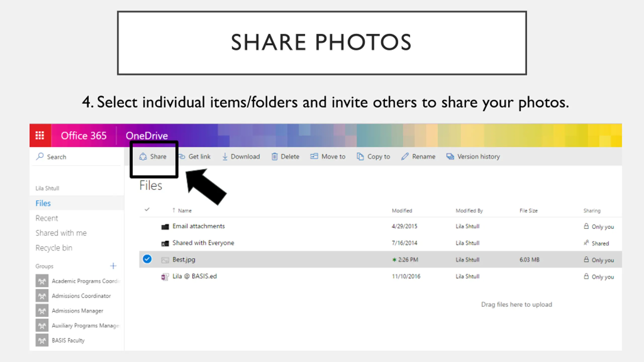Sort by the File Size column header

(529, 210)
